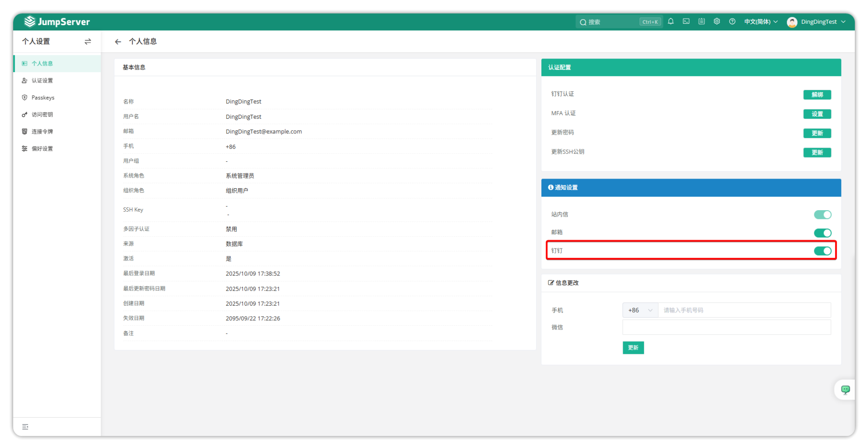Open system settings gear icon
Screen dimensions: 868x445
(x=717, y=22)
